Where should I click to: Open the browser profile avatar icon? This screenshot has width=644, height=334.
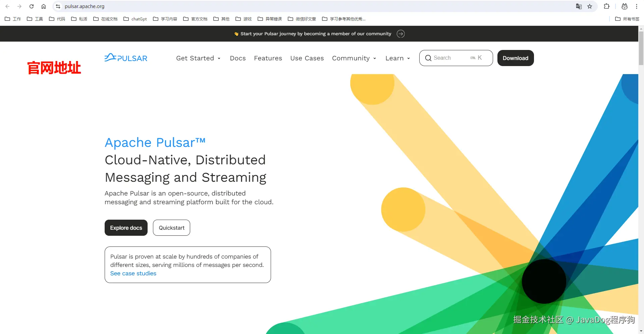tap(625, 6)
